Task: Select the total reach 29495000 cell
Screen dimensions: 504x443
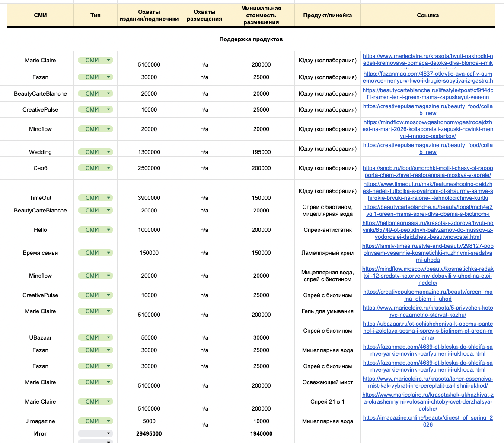Action: coord(149,433)
